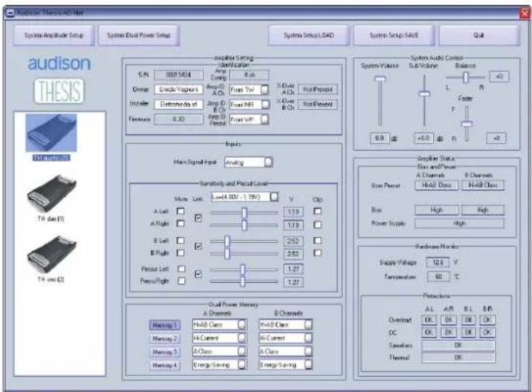This screenshot has height=392, width=532.
Task: Click the Fader slider handle
Action: coord(467,124)
